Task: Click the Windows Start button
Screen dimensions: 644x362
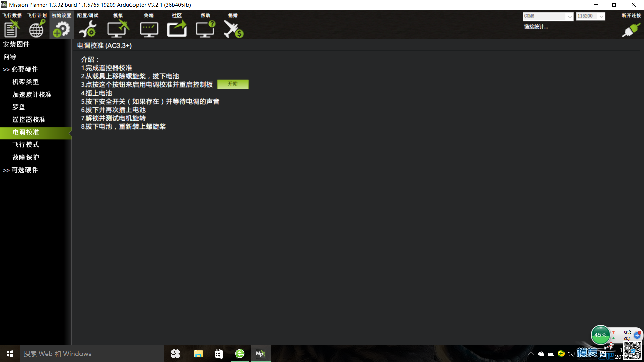Action: 10,354
